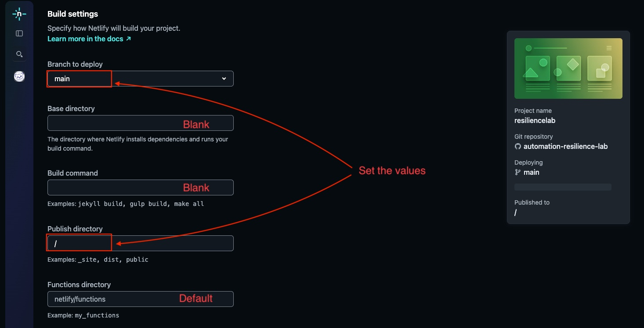This screenshot has width=644, height=328.
Task: Open the user avatar menu
Action: tap(19, 76)
